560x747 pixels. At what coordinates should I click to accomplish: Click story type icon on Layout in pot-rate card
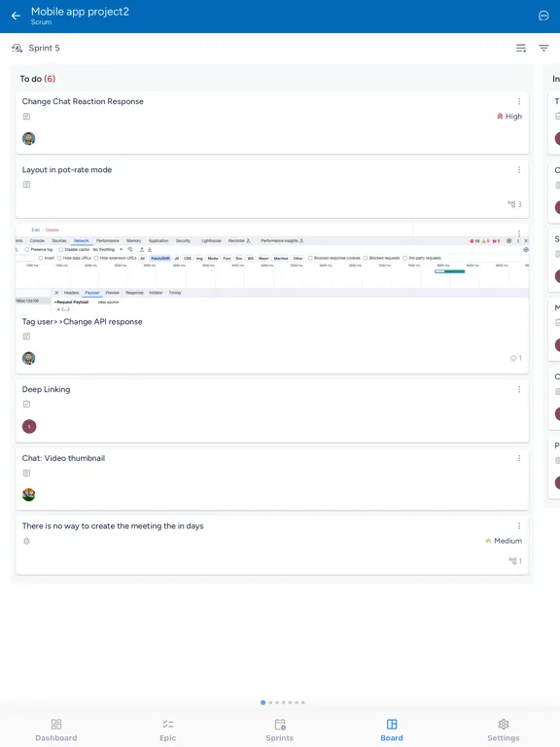click(x=26, y=185)
